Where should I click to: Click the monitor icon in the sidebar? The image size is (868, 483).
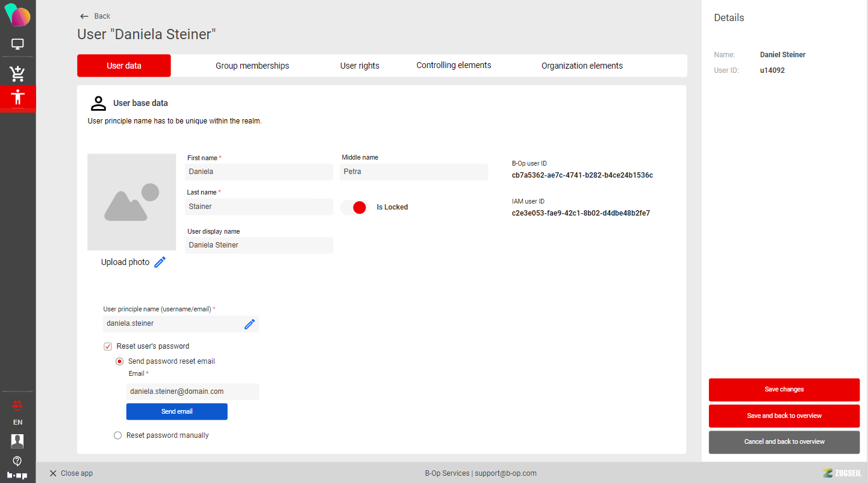coord(17,44)
